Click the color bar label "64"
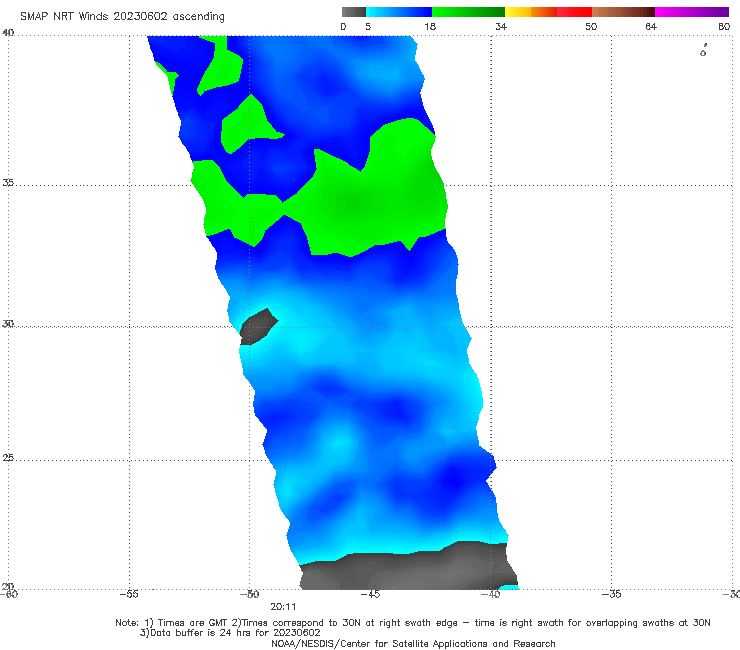 point(651,26)
